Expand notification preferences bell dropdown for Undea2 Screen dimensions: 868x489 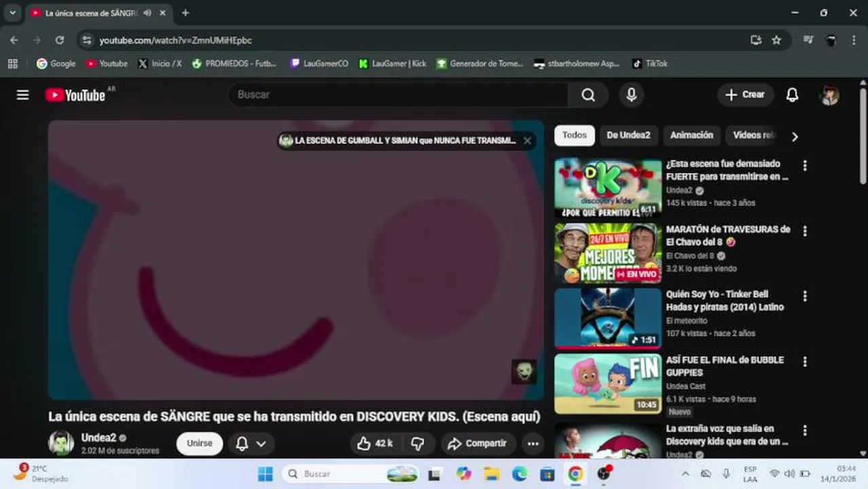251,443
